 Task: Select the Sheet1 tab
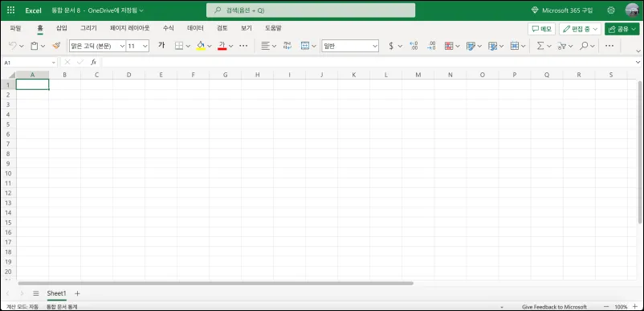[56, 293]
